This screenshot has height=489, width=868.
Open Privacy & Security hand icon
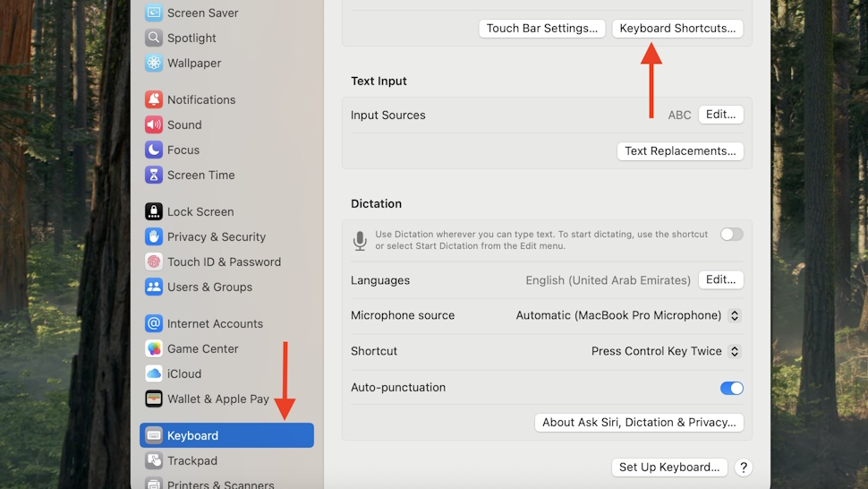pos(153,236)
